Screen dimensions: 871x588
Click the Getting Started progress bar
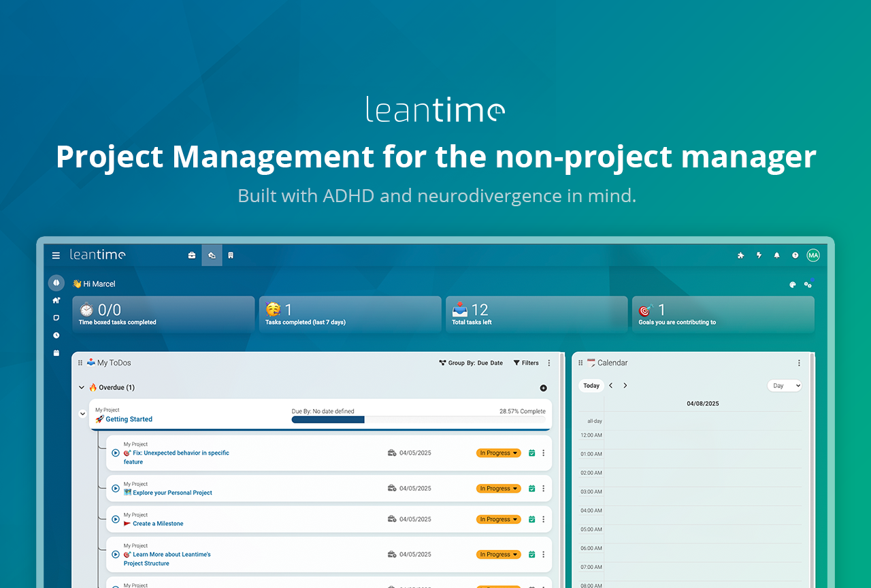click(418, 420)
